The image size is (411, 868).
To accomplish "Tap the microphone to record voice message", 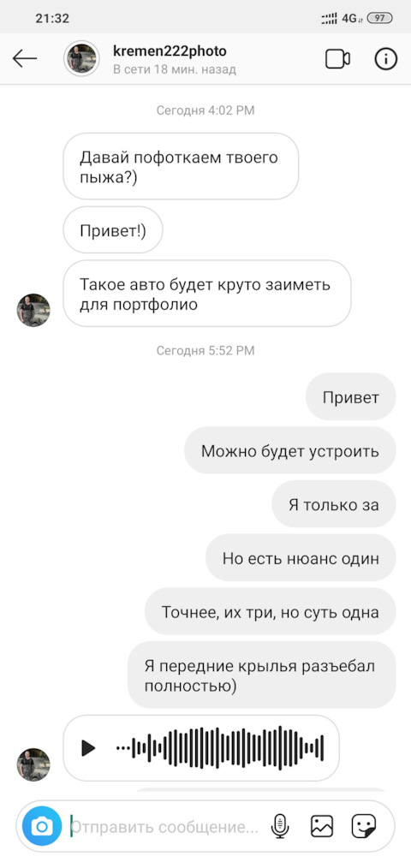I will coord(280,827).
